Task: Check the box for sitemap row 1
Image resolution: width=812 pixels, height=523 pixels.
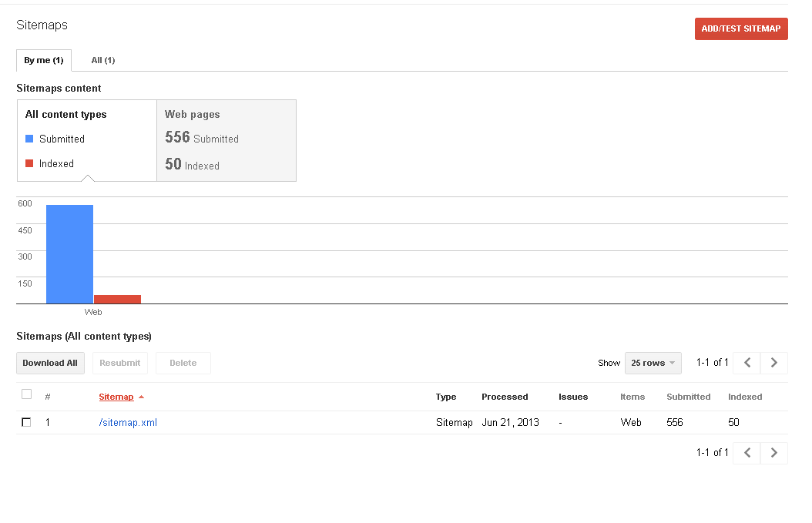Action: coord(27,422)
